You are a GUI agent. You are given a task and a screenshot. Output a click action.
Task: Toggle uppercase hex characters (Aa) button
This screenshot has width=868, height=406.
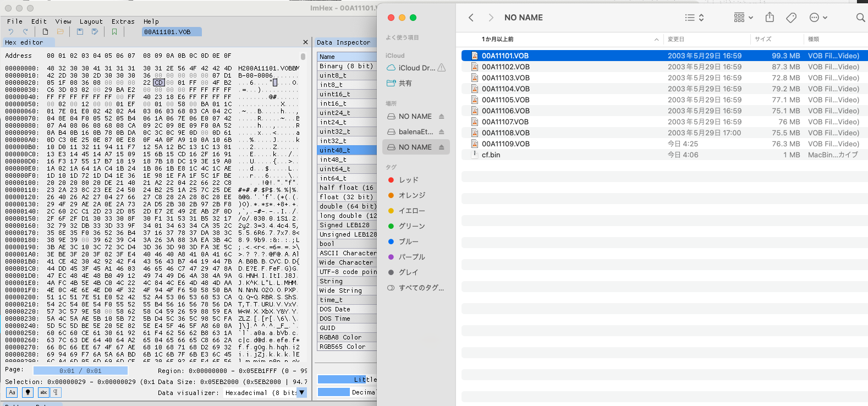[x=12, y=392]
